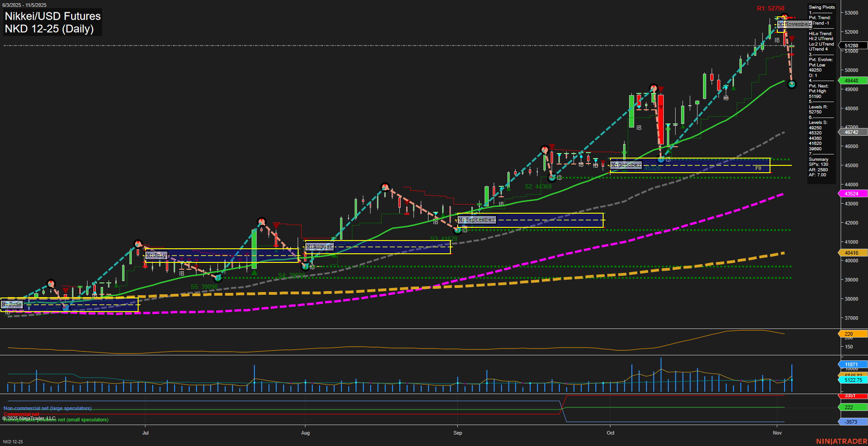The width and height of the screenshot is (868, 446).
Task: Click the F0 label inside the October range box
Action: pos(758,168)
